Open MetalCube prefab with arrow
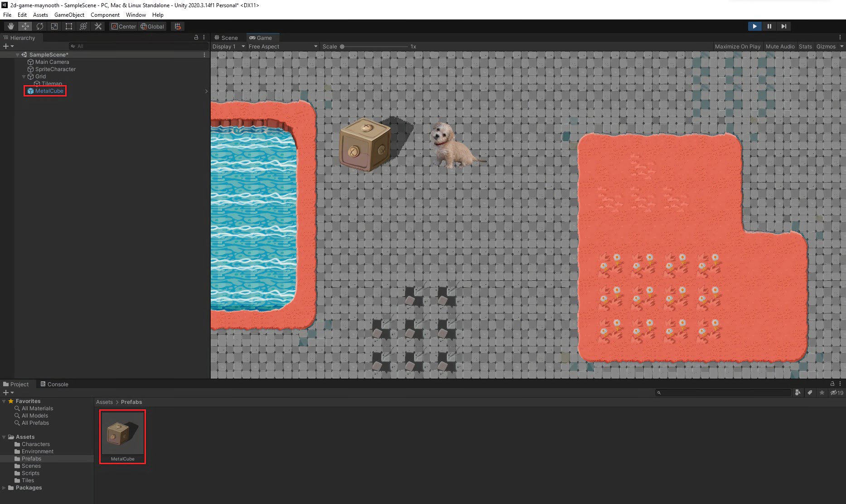The height and width of the screenshot is (504, 846). tap(207, 91)
